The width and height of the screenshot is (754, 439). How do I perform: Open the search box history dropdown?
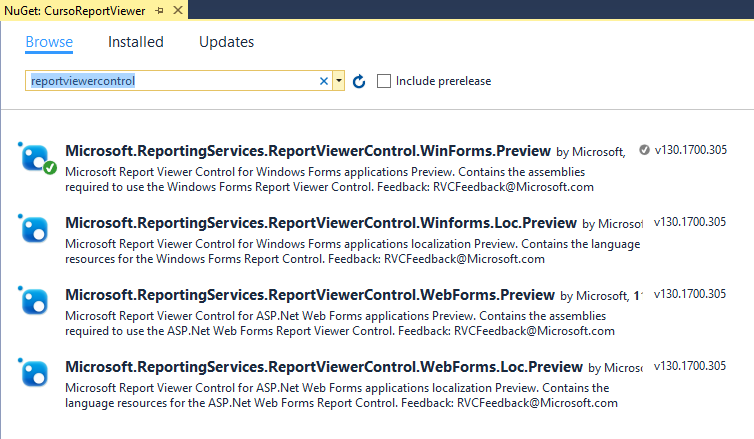(x=339, y=81)
